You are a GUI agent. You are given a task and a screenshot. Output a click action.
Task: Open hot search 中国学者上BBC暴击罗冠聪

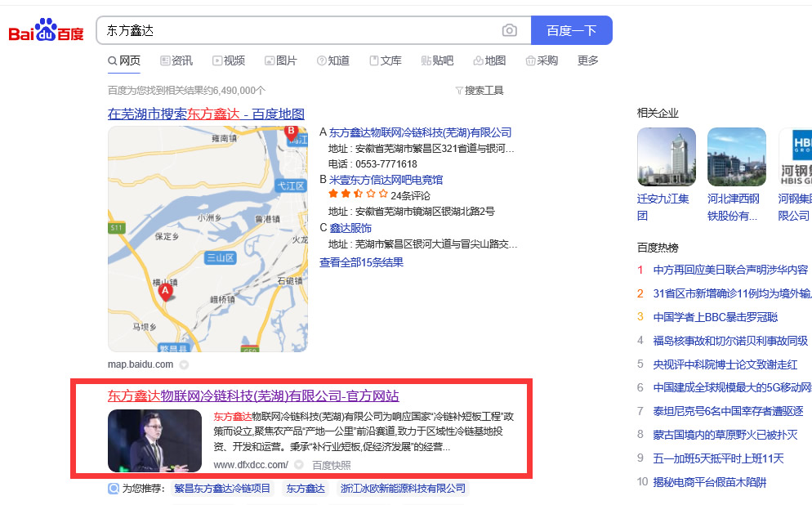coord(715,317)
